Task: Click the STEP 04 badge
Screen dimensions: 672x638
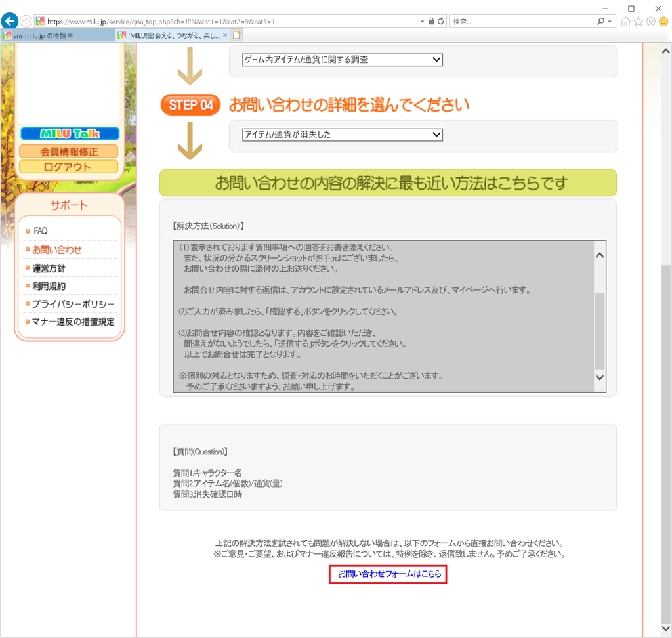Action: 191,104
